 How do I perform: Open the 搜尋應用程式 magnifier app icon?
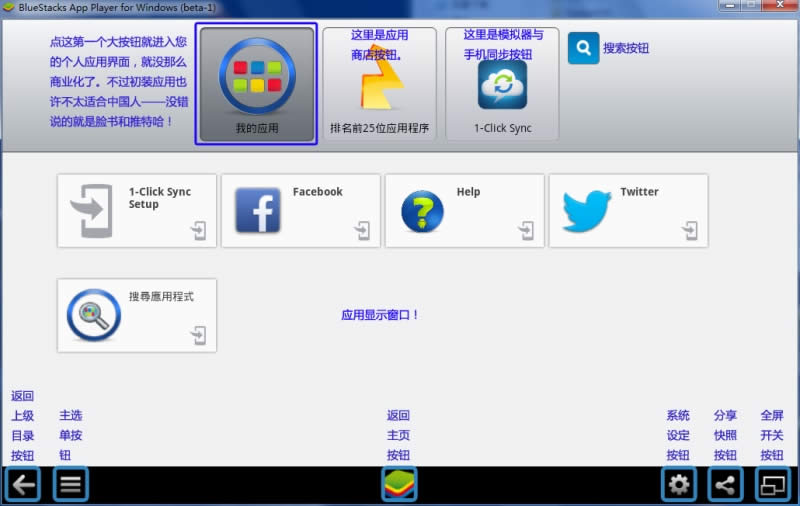click(94, 315)
